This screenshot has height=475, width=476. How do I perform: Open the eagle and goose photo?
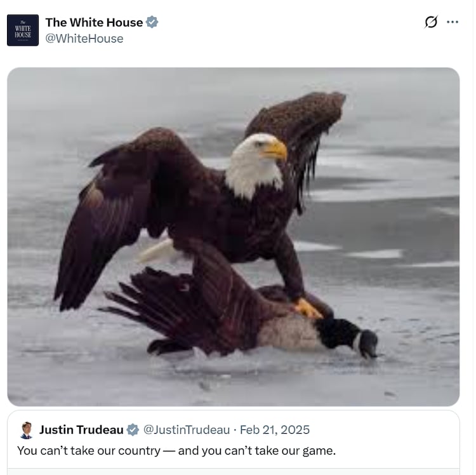[233, 237]
